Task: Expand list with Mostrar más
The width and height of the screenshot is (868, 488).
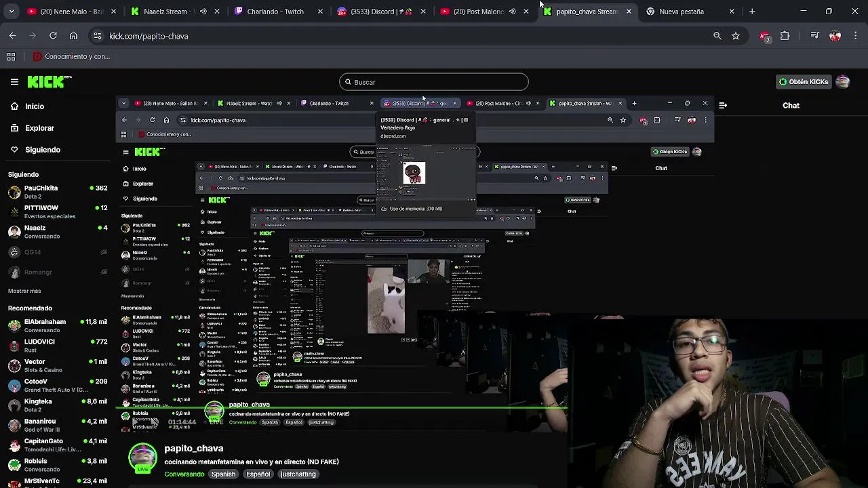Action: (x=24, y=291)
